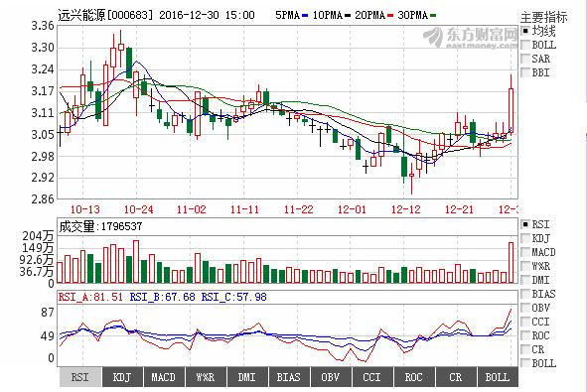Image resolution: width=587 pixels, height=392 pixels.
Task: Click the RSI_B:67.68 value
Action: 163,297
